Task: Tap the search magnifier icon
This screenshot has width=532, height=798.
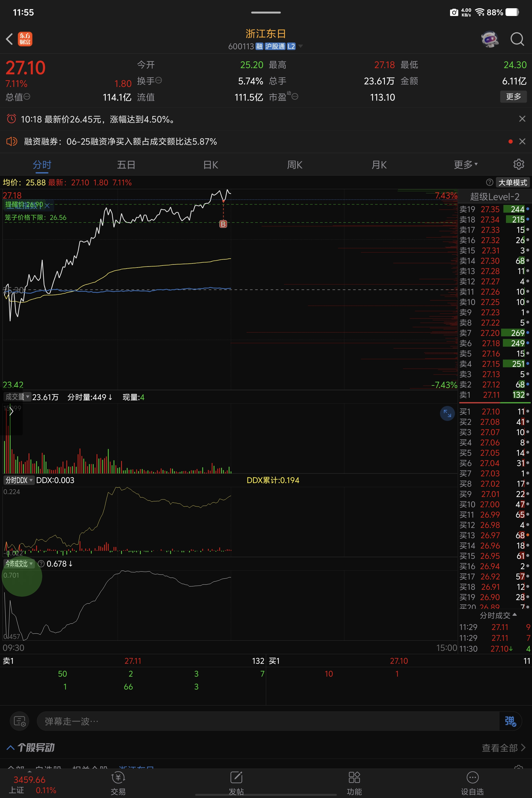Action: (517, 39)
